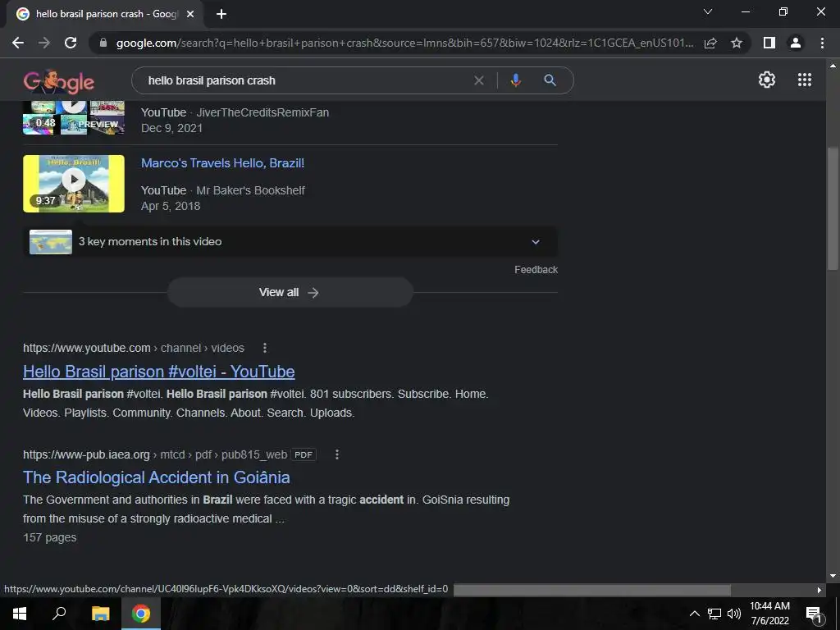Open the notification center icon
This screenshot has height=630, width=840.
point(813,614)
